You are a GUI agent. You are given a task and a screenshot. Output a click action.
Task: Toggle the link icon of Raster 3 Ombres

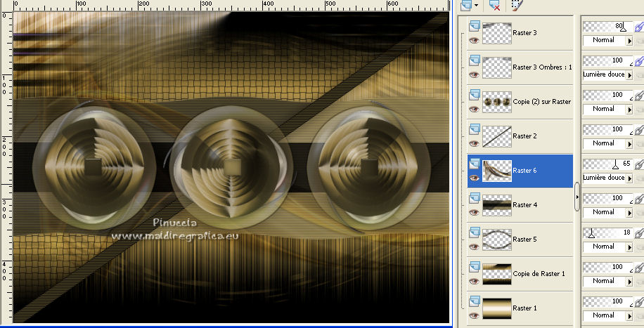click(x=639, y=62)
